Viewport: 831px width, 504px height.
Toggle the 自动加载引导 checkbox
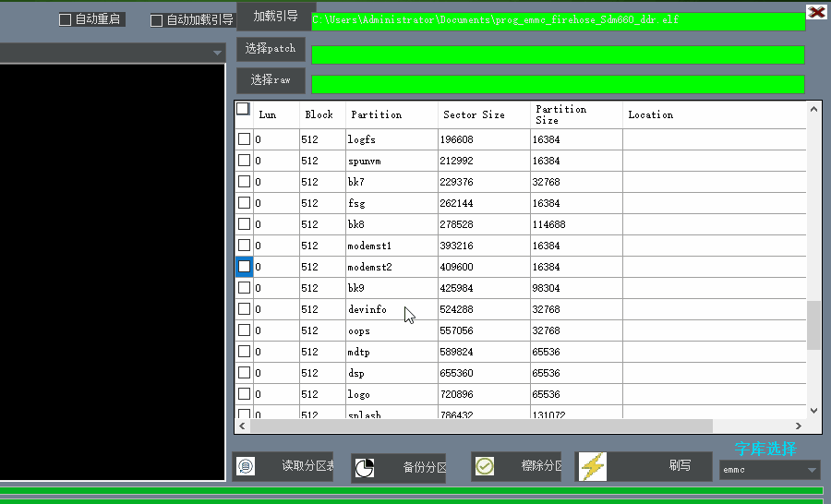(156, 20)
